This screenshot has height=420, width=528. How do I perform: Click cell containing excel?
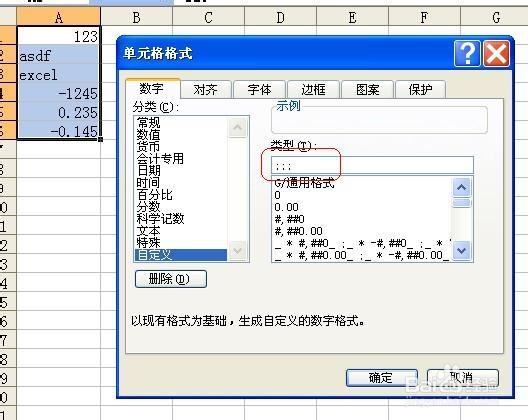click(59, 74)
